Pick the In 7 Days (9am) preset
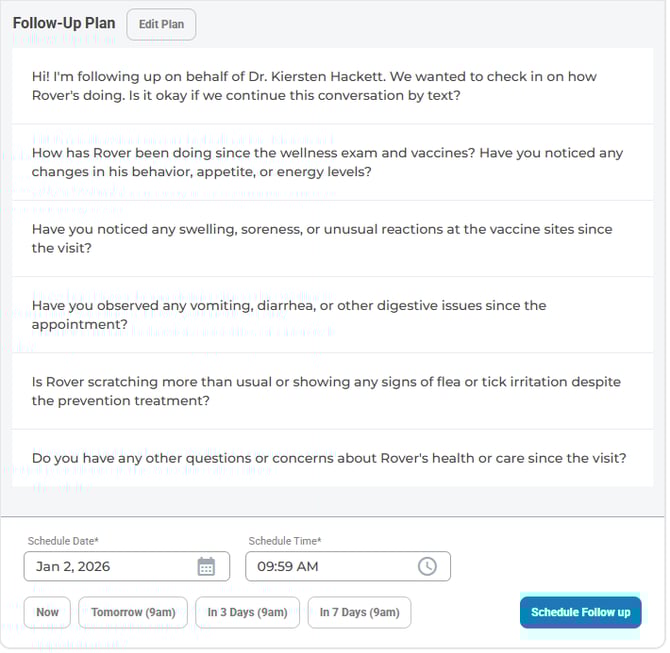Screen dimensions: 670x653 click(x=359, y=612)
